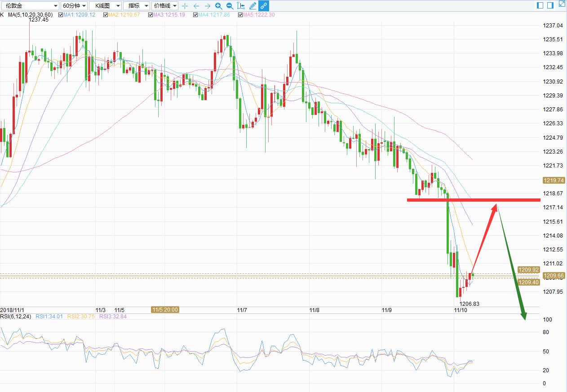Click the left arrow to scroll chart back
The width and height of the screenshot is (567, 392).
click(x=196, y=6)
